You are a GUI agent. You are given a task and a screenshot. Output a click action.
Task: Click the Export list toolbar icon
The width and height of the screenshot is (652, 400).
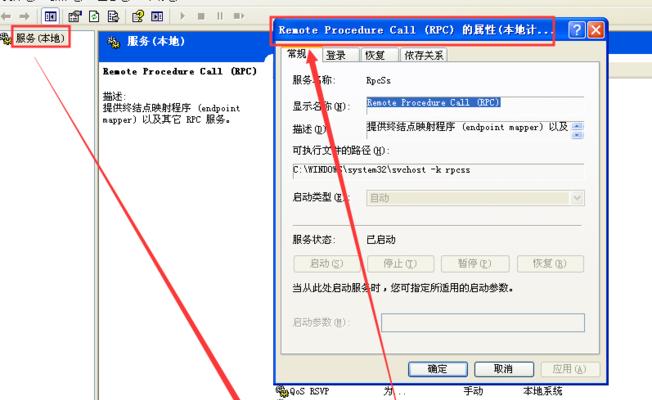[x=113, y=16]
